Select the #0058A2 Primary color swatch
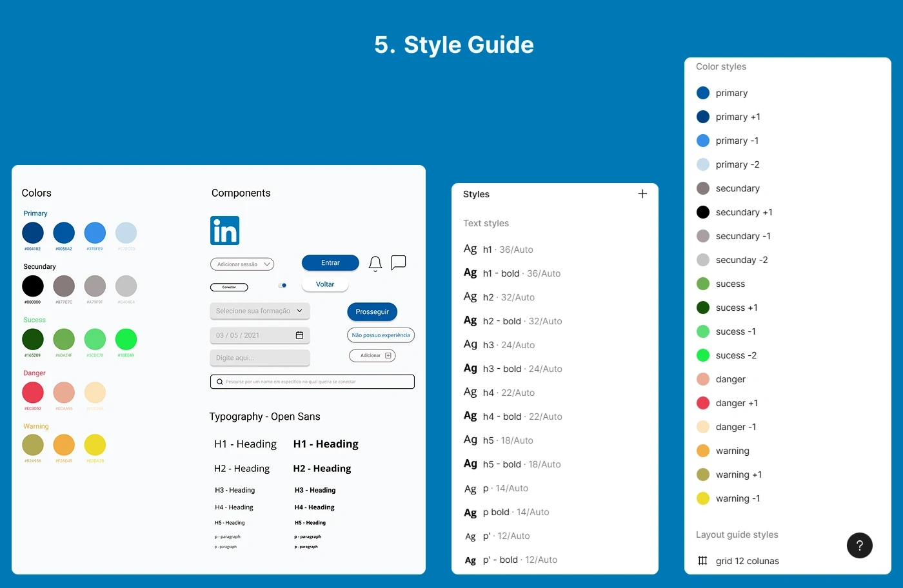The height and width of the screenshot is (588, 903). point(64,233)
